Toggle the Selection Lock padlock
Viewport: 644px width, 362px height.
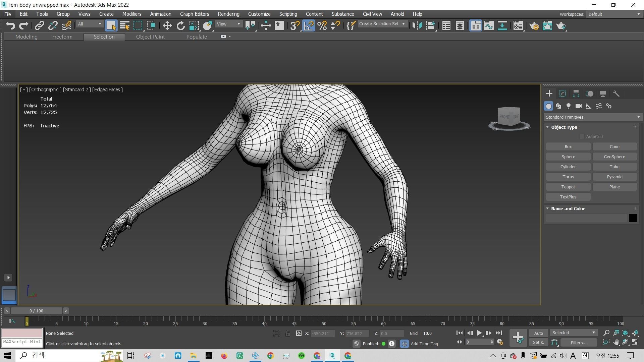coord(288,334)
